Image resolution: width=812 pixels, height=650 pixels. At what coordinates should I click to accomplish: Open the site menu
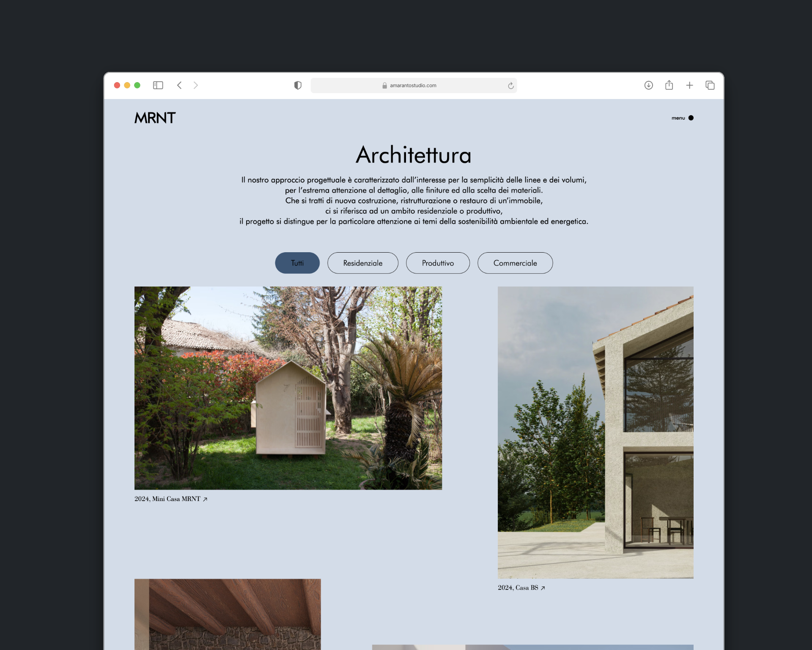[678, 118]
